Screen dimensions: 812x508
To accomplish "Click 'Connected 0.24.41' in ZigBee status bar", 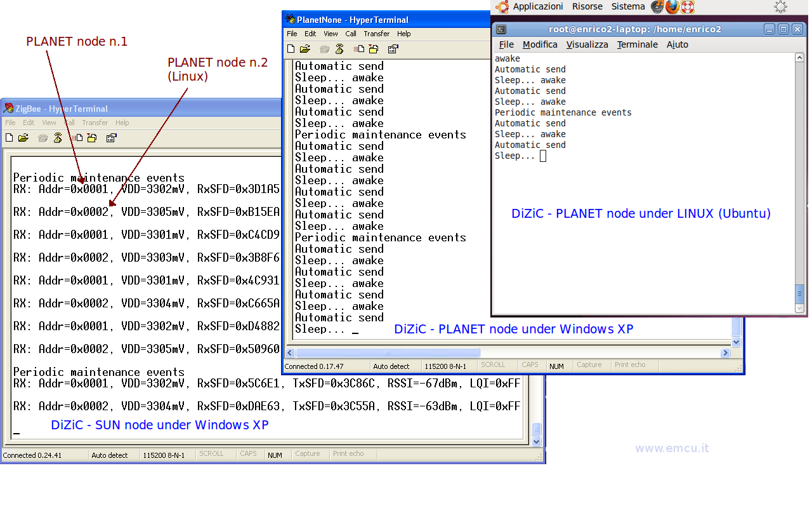I will point(32,455).
